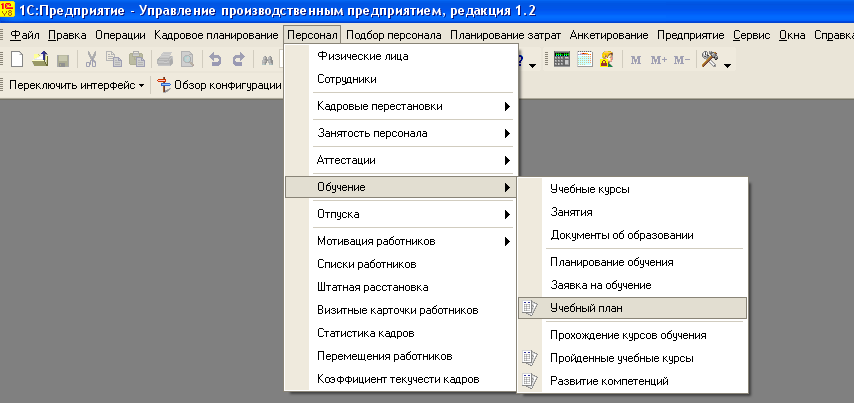Image resolution: width=854 pixels, height=403 pixels.
Task: Choose Пройденные учебные курсы in submenu
Action: 632,358
